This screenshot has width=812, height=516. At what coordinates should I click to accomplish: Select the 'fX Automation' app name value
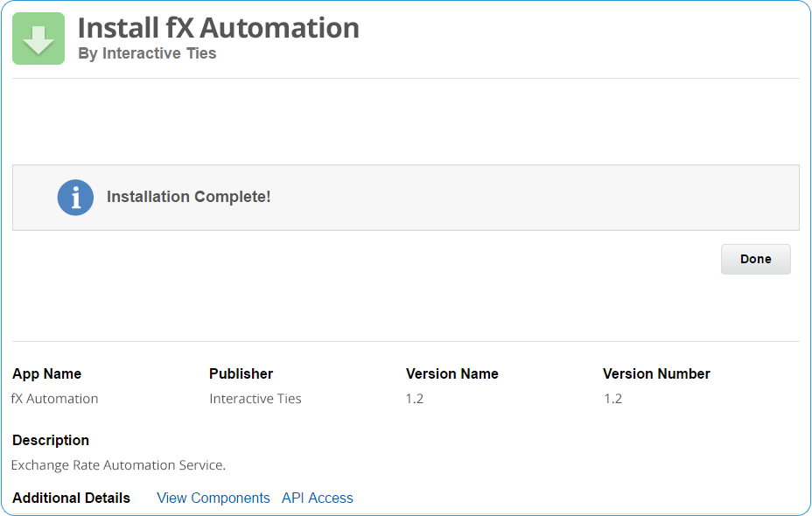(55, 399)
